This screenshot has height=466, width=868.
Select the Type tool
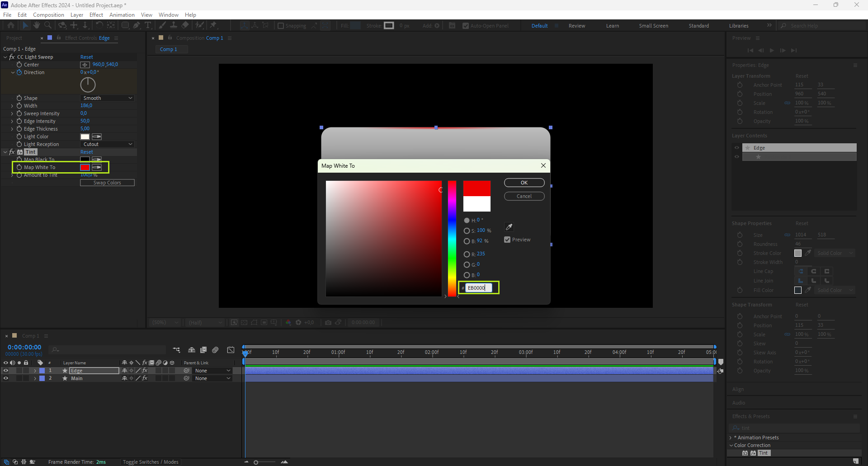148,25
